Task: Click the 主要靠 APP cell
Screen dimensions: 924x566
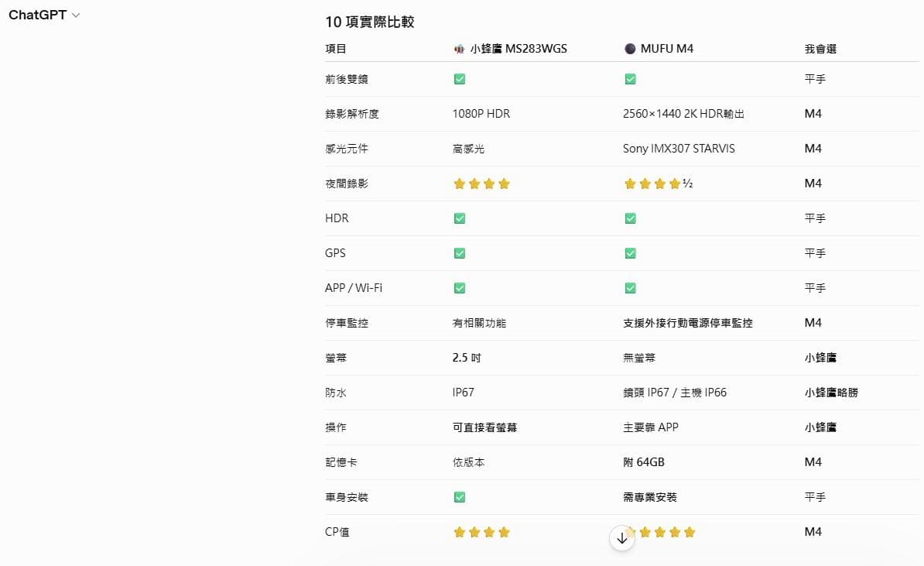Action: tap(651, 427)
